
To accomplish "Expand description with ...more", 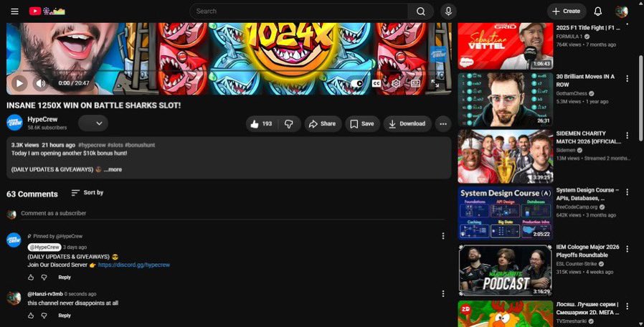I will coord(113,170).
